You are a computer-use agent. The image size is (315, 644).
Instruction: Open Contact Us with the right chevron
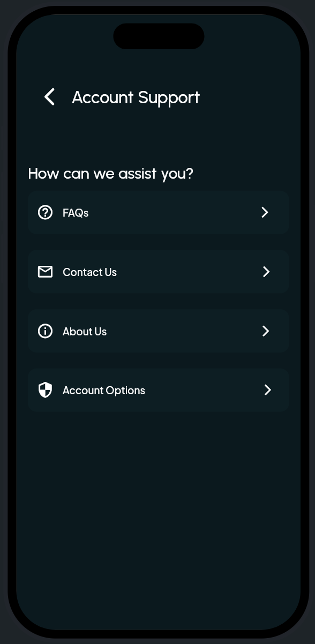click(x=266, y=272)
